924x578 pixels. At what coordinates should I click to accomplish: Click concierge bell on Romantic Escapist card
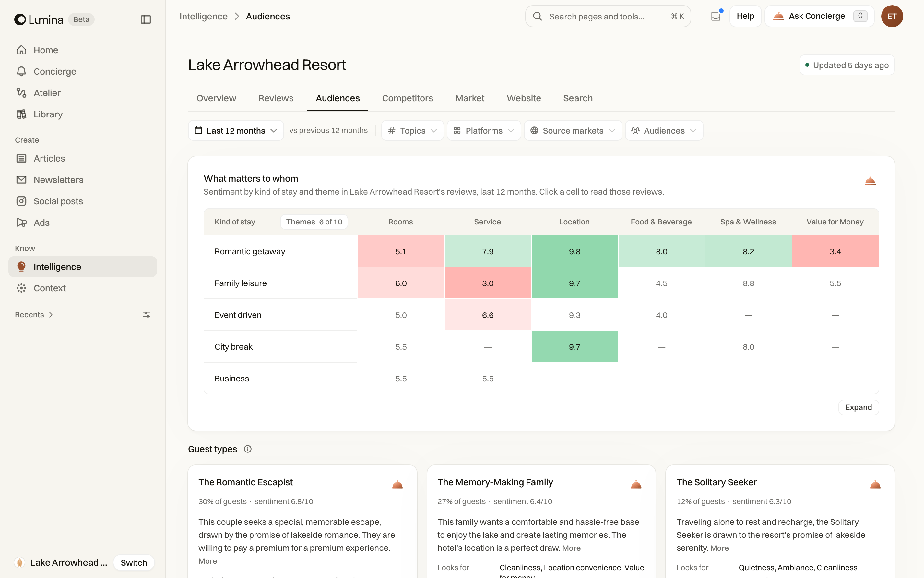[397, 485]
